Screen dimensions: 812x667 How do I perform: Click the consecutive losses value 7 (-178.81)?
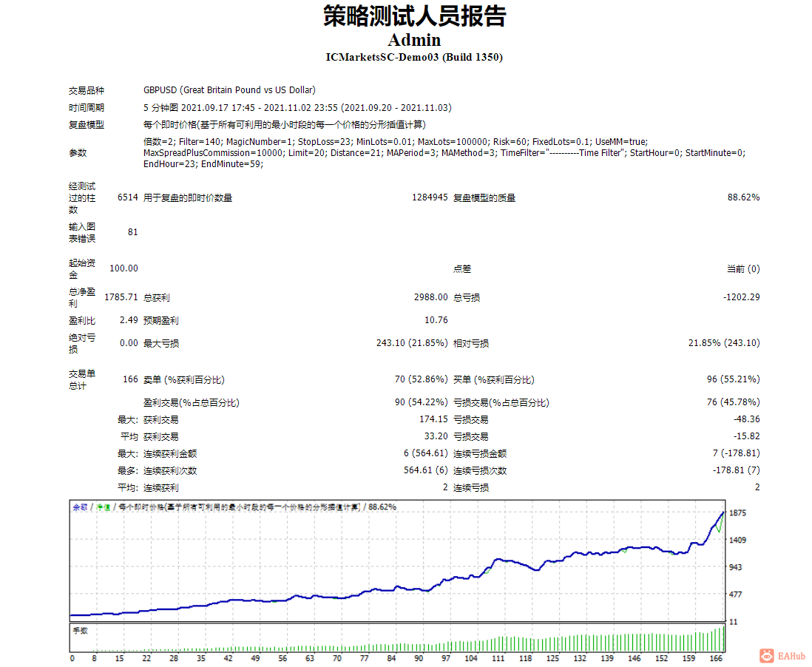click(x=737, y=453)
